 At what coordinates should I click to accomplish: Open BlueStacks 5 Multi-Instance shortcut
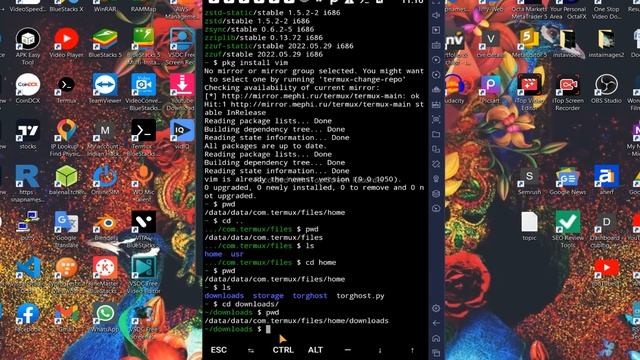click(143, 46)
